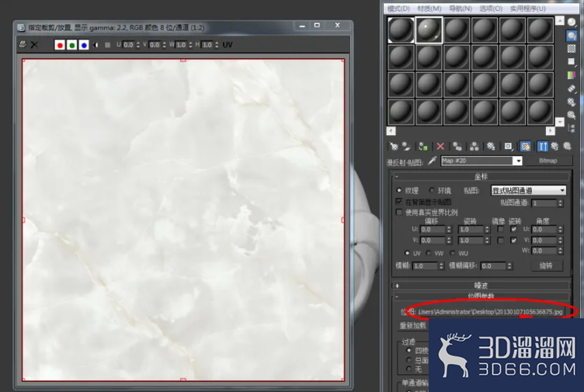Enable 使用真实世界比例 checkbox

399,212
